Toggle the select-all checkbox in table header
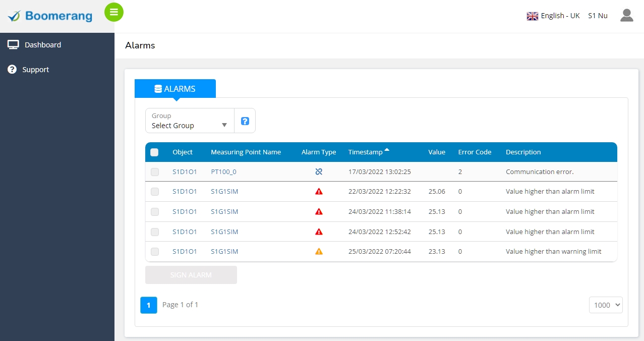Viewport: 644px width, 341px height. coord(154,152)
